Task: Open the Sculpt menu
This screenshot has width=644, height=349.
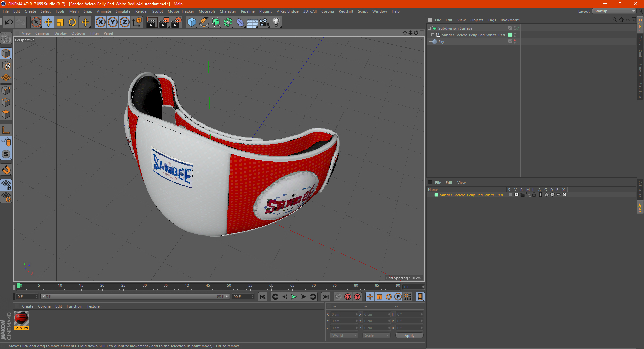Action: (157, 11)
